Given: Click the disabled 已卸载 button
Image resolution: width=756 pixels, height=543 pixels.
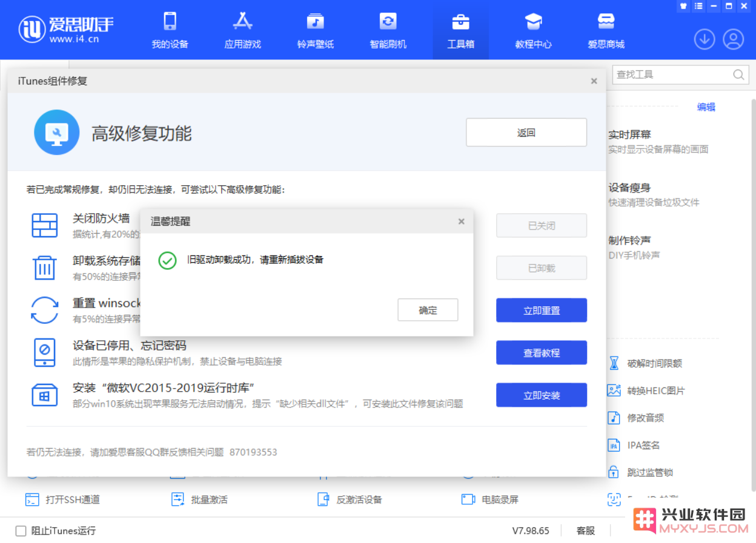Looking at the screenshot, I should (542, 268).
